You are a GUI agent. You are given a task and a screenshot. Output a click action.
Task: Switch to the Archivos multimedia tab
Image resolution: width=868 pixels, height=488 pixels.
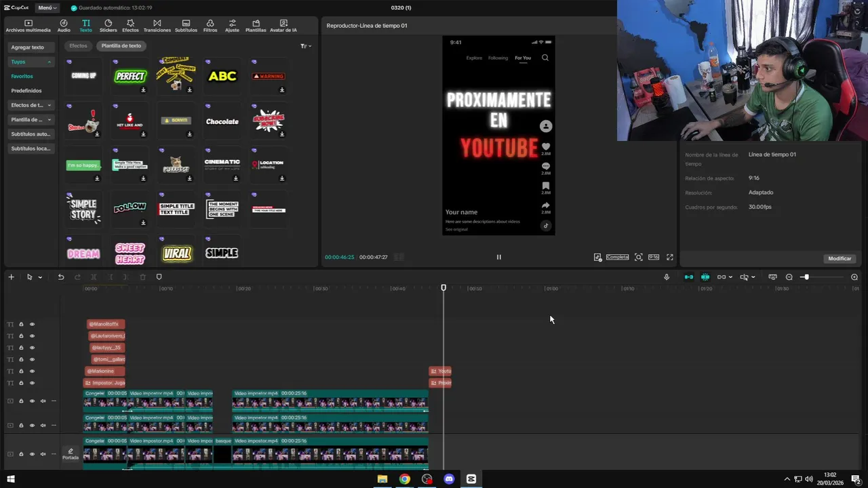28,26
